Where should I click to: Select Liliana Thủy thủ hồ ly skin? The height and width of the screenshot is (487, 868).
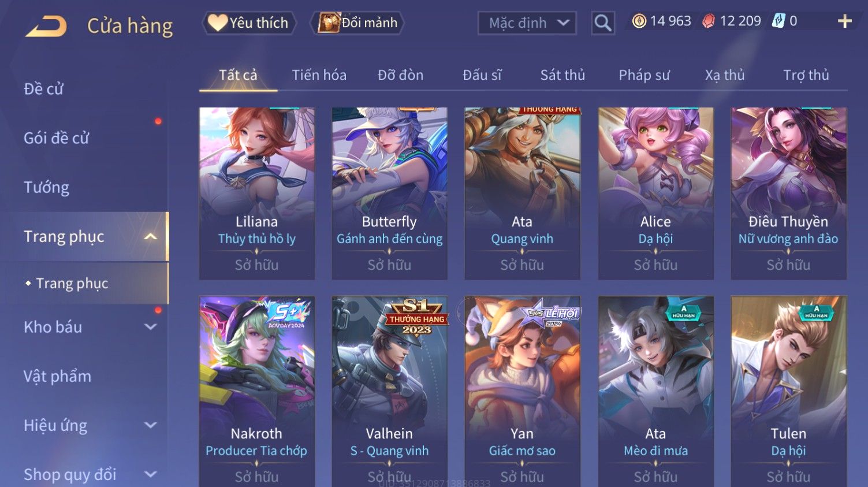257,194
